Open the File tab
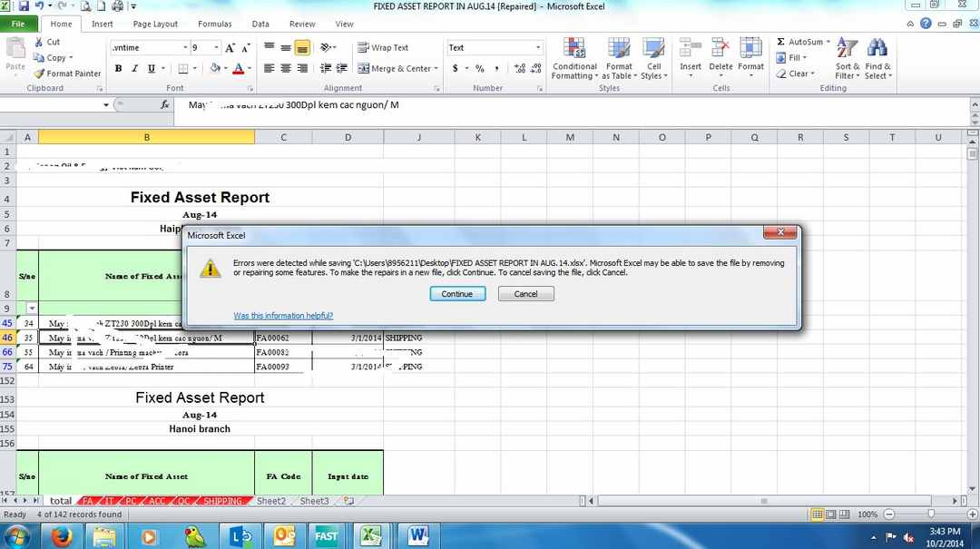980x549 pixels. [x=18, y=24]
